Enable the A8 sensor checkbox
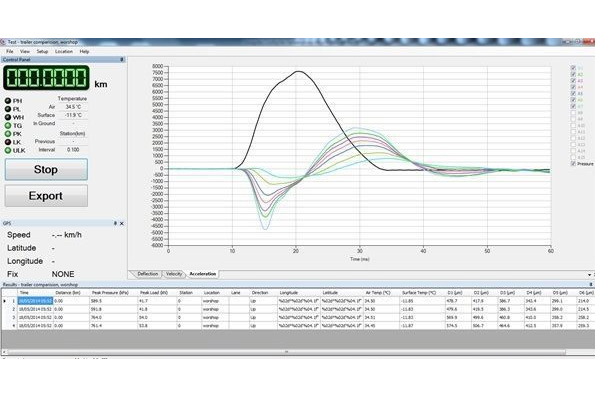Viewport: 595px width, 396px height. click(x=573, y=113)
